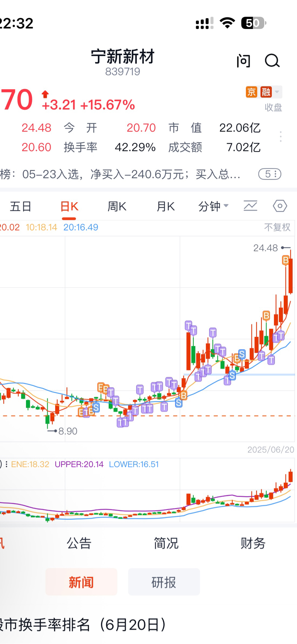Tap the 宁新新材 stock title
The width and height of the screenshot is (297, 644).
tap(123, 56)
